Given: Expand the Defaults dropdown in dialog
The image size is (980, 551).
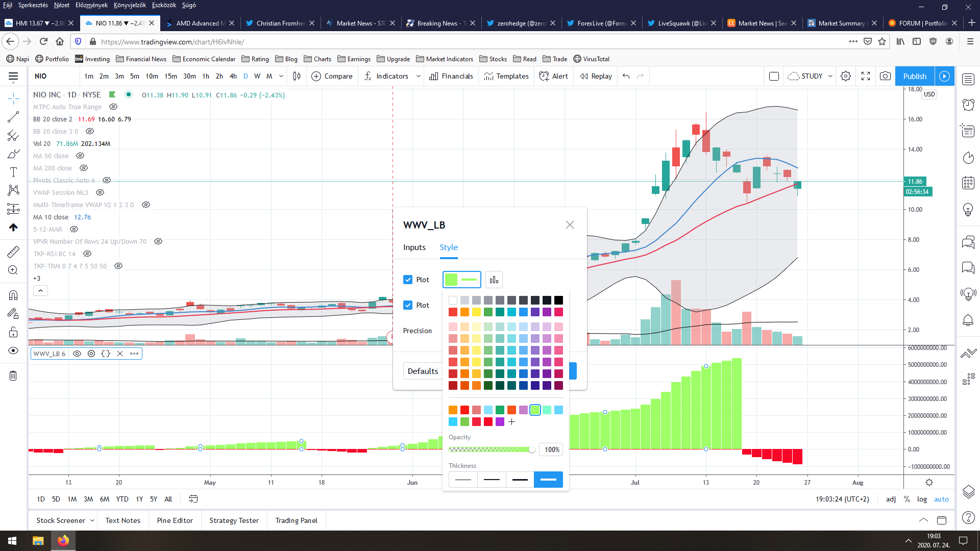Looking at the screenshot, I should [423, 371].
